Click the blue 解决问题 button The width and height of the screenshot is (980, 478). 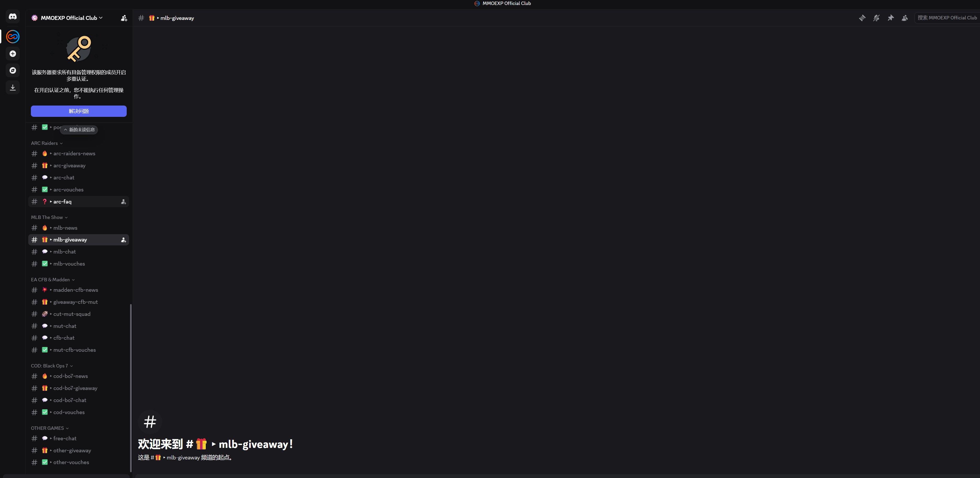[79, 111]
